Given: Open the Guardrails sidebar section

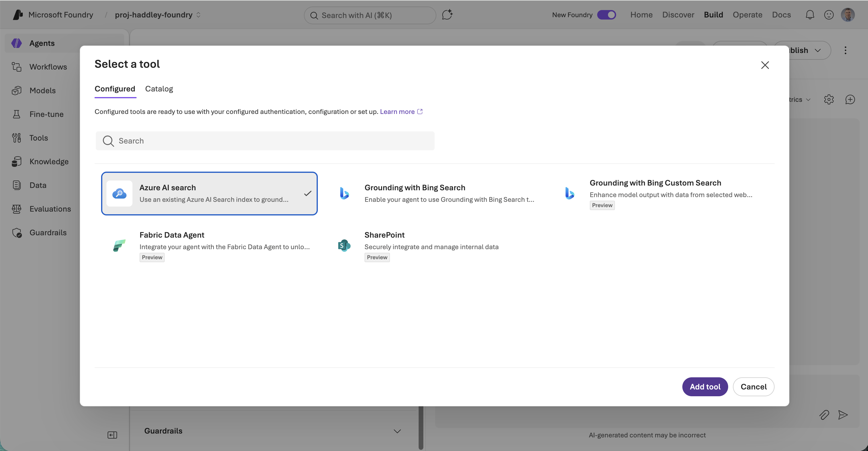Looking at the screenshot, I should 48,232.
